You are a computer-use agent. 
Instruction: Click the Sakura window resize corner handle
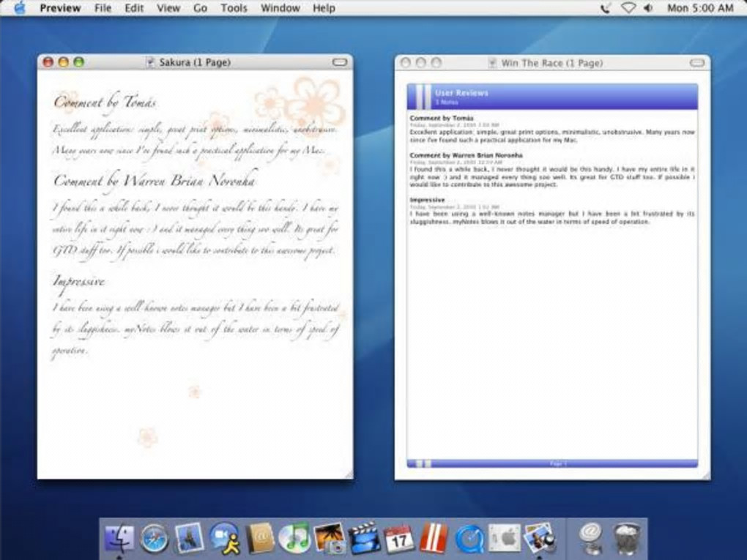point(349,475)
